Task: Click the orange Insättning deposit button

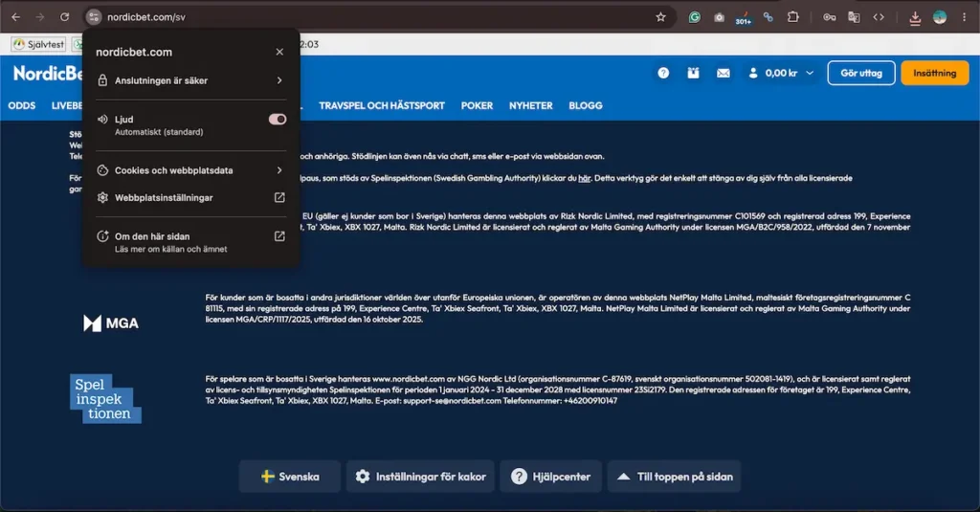Action: point(935,73)
